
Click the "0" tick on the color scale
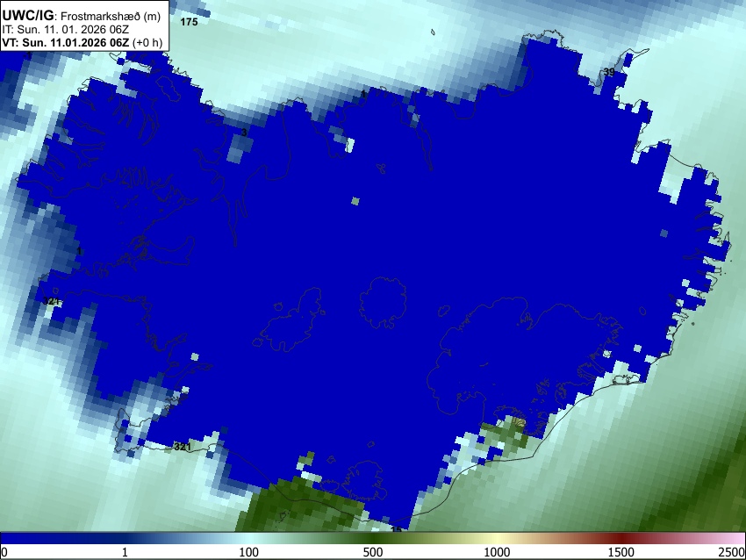(4, 552)
